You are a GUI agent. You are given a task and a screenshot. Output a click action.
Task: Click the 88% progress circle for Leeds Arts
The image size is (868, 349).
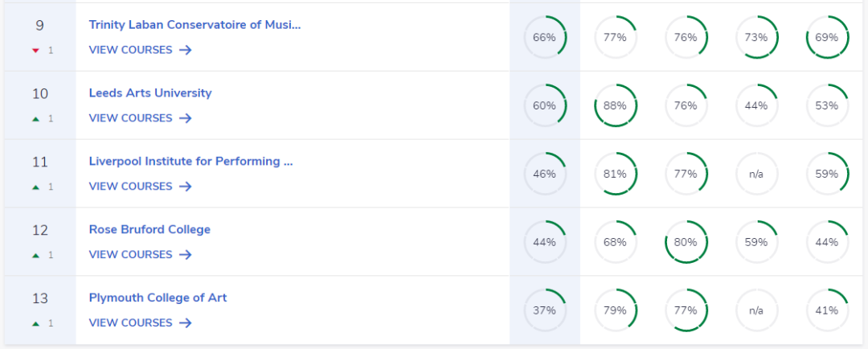click(615, 105)
